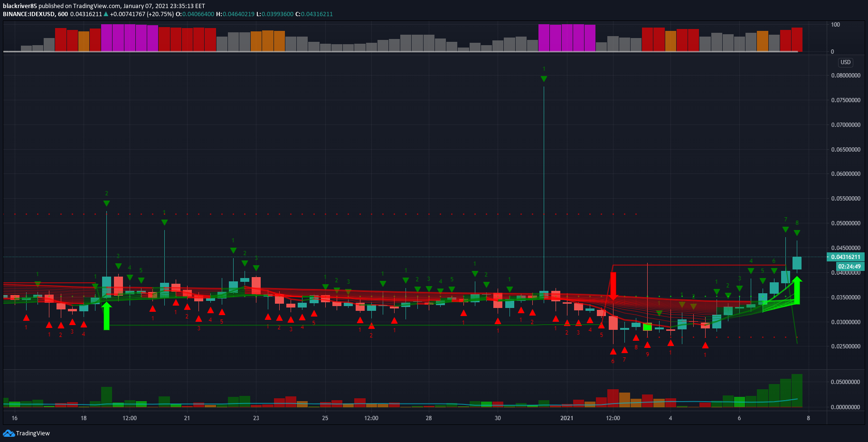Click the large green buy arrow at latest candle
Screen dimensions: 868x442
coord(797,290)
